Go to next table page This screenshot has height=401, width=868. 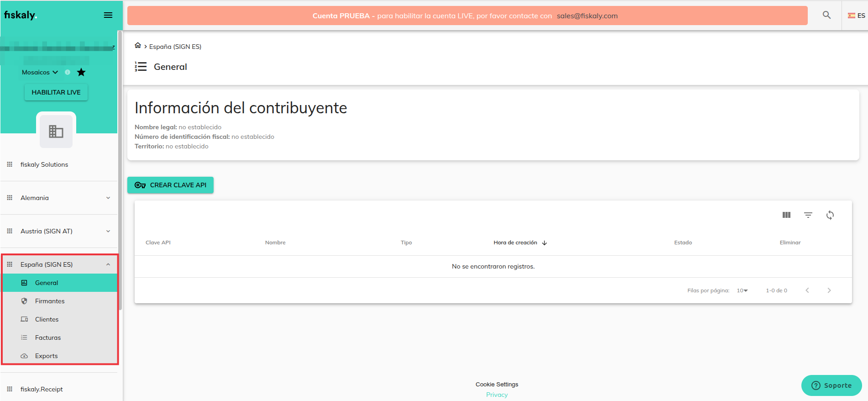coord(829,290)
